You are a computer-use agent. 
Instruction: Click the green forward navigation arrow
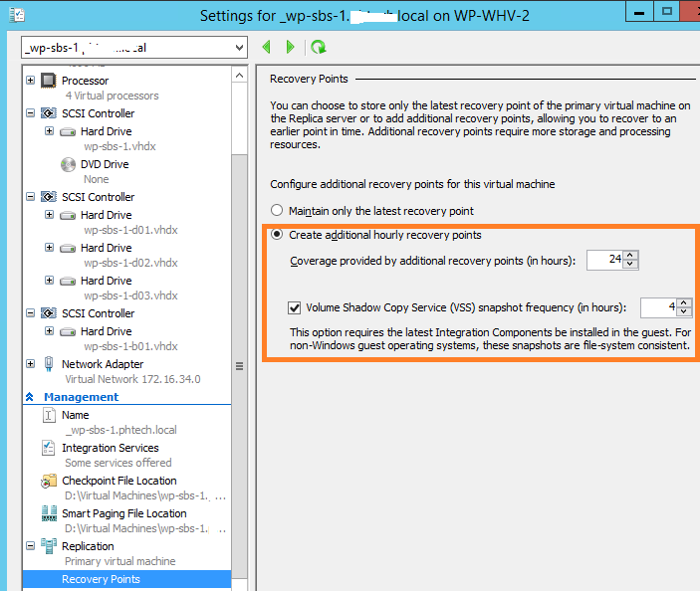(x=290, y=47)
